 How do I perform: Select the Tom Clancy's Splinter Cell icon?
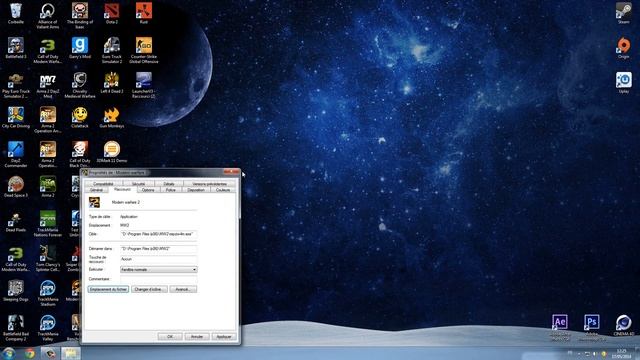point(48,258)
